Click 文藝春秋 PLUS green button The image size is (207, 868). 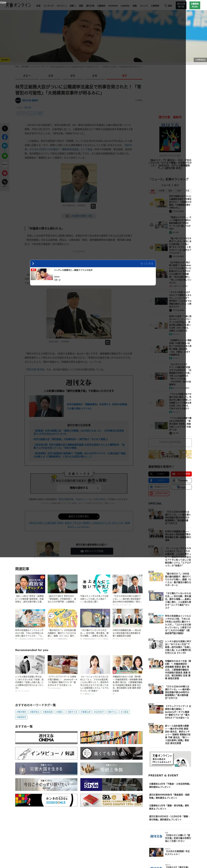coord(195,5)
